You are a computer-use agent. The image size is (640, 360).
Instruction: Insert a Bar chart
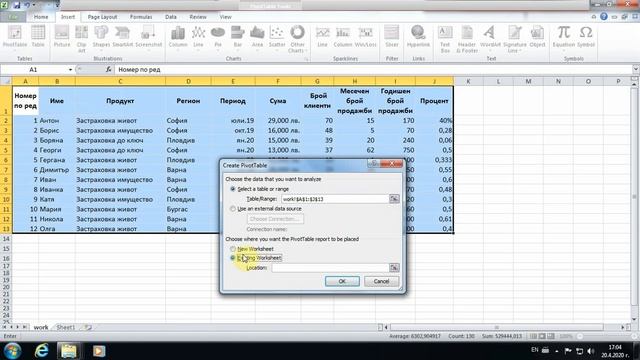tap(238, 38)
